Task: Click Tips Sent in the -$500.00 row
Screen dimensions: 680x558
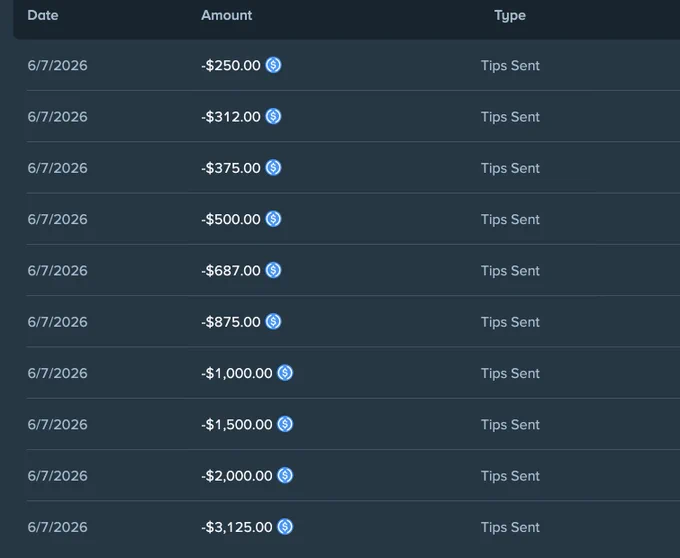Action: click(x=510, y=219)
